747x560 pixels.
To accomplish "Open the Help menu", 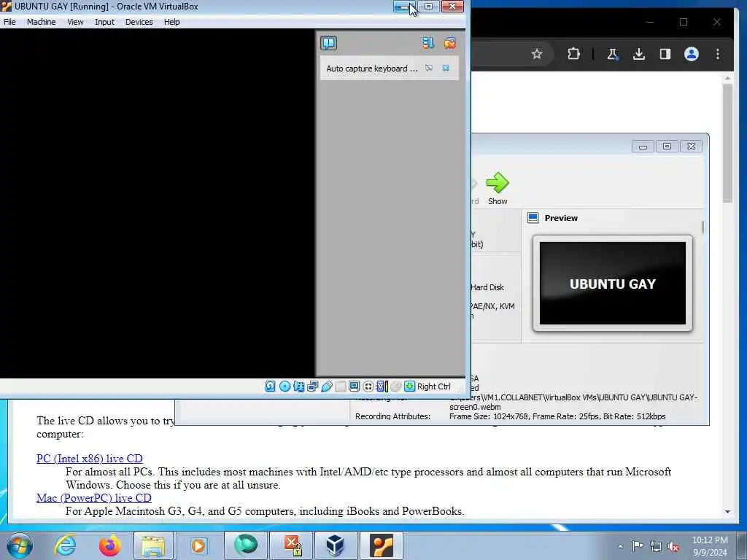I will point(172,22).
